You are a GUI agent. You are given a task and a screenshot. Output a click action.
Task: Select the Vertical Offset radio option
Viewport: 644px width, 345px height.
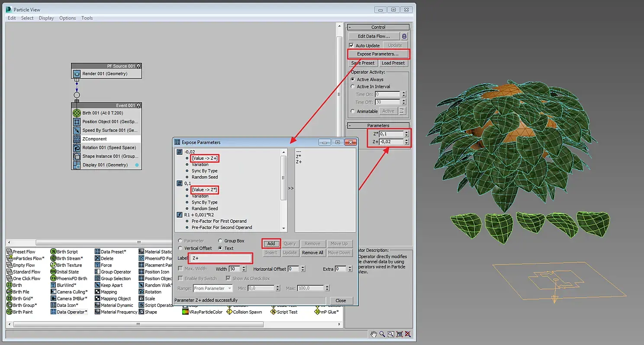180,248
